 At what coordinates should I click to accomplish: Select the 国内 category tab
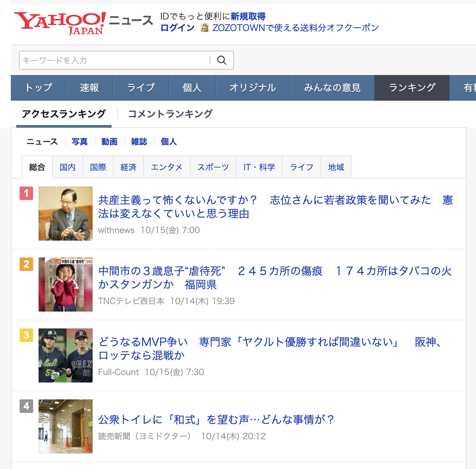(x=68, y=167)
